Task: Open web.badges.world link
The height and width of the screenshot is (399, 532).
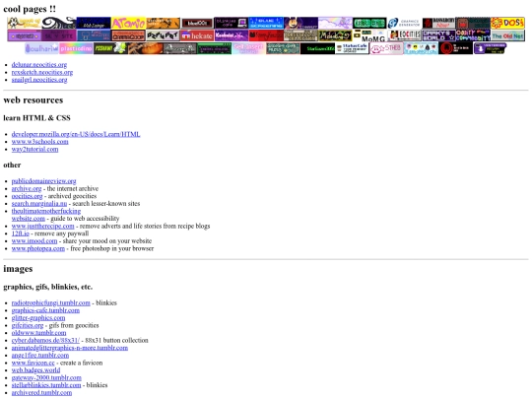Action: click(35, 370)
